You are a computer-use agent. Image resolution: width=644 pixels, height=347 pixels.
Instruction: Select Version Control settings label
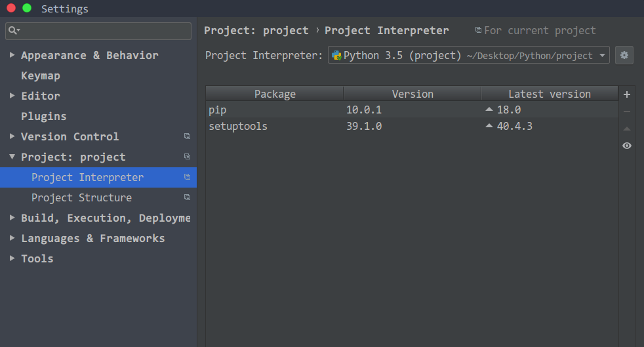pos(70,136)
